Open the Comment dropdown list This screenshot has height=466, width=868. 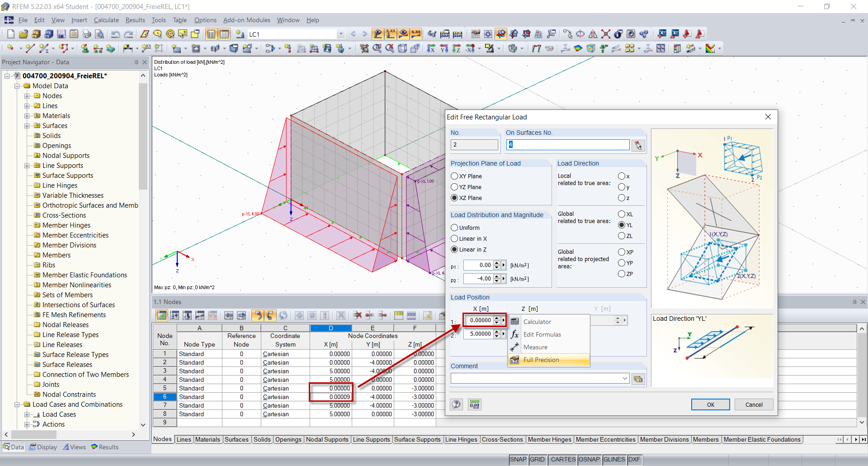click(x=625, y=379)
